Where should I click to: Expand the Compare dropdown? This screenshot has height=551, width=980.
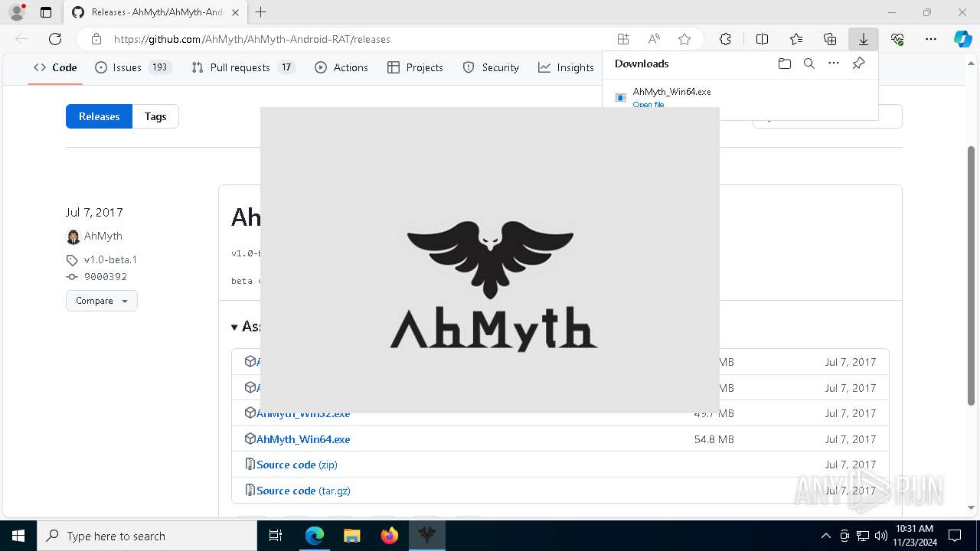(102, 301)
